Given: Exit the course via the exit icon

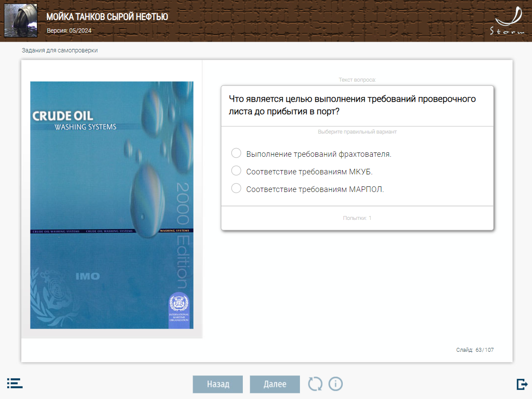Looking at the screenshot, I should point(522,384).
